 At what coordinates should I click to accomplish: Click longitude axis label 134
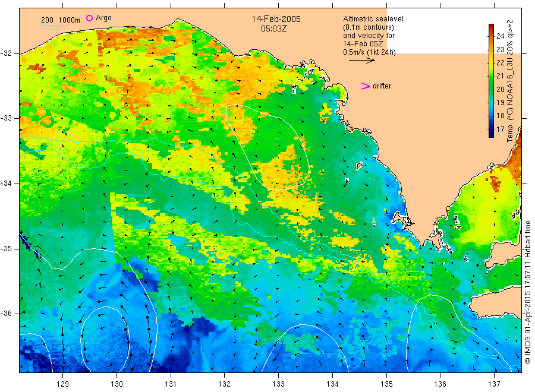[332, 384]
